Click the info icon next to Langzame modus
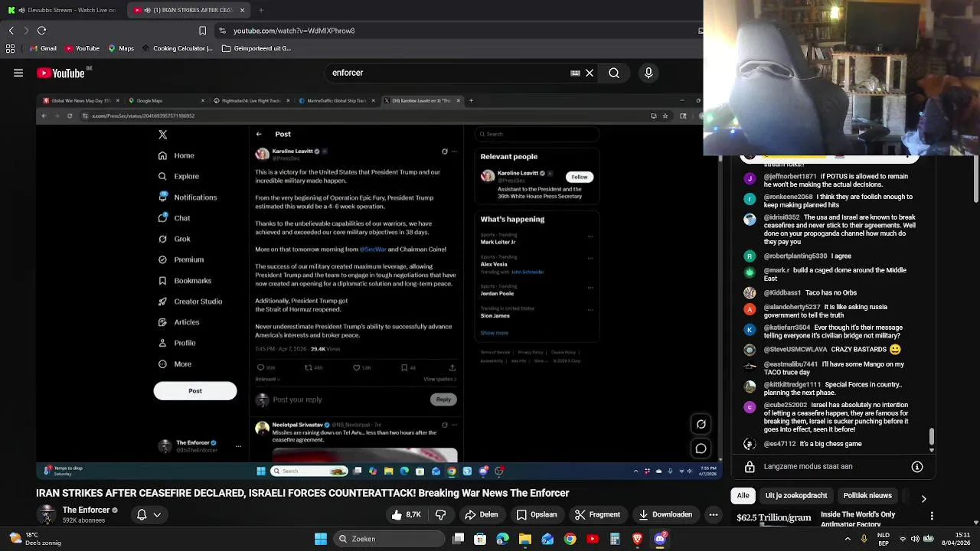Image resolution: width=980 pixels, height=551 pixels. 917,466
